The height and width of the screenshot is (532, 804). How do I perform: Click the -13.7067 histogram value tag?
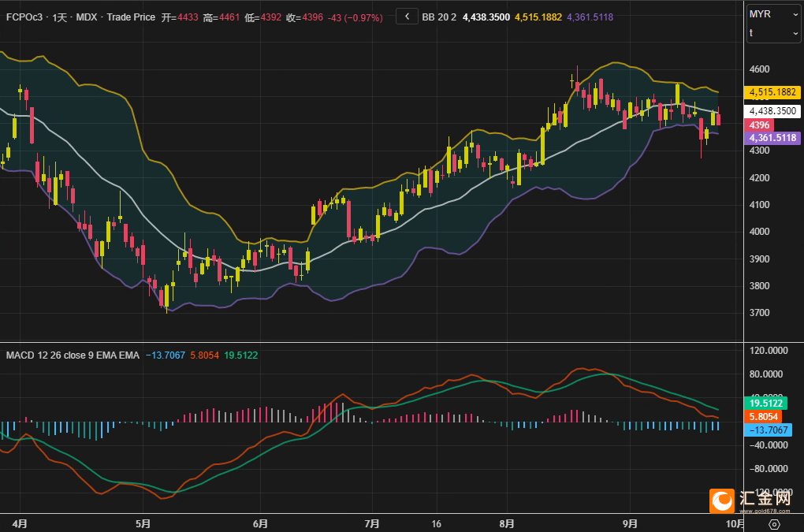[768, 430]
